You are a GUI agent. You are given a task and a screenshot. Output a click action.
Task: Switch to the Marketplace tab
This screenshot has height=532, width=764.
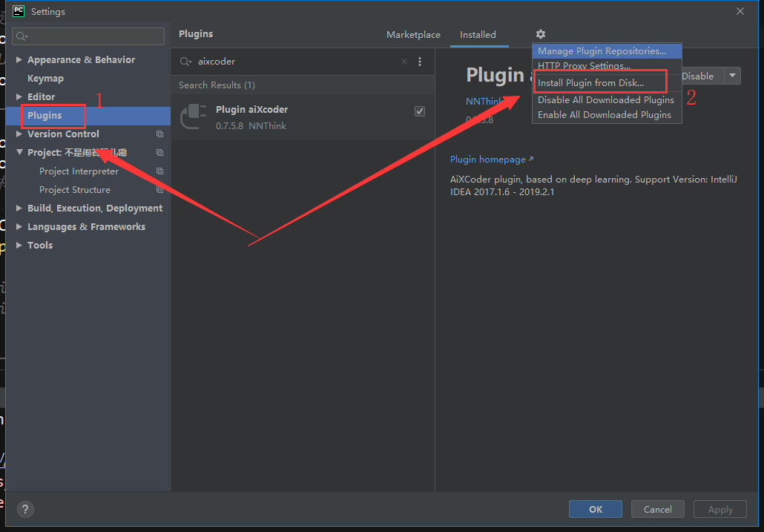click(413, 34)
